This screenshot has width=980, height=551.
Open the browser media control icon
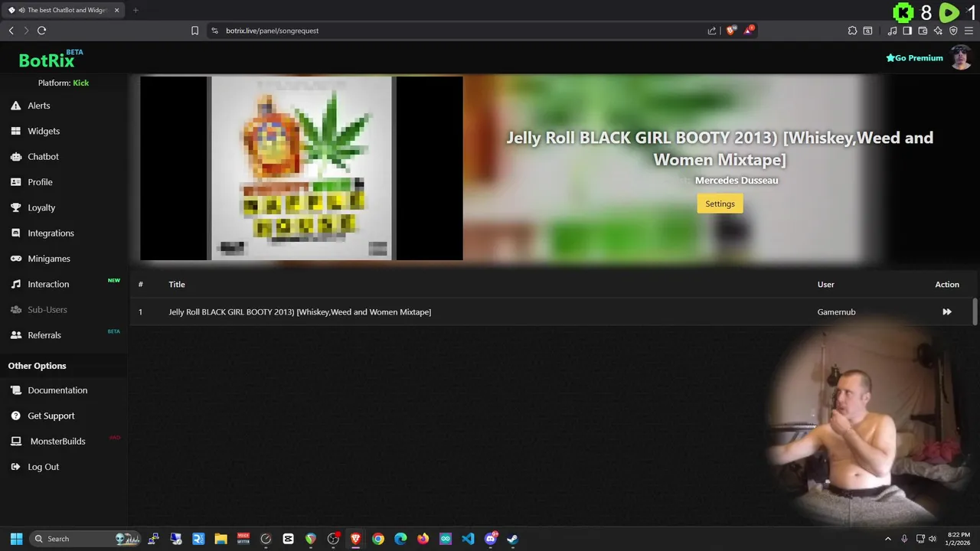pos(892,31)
